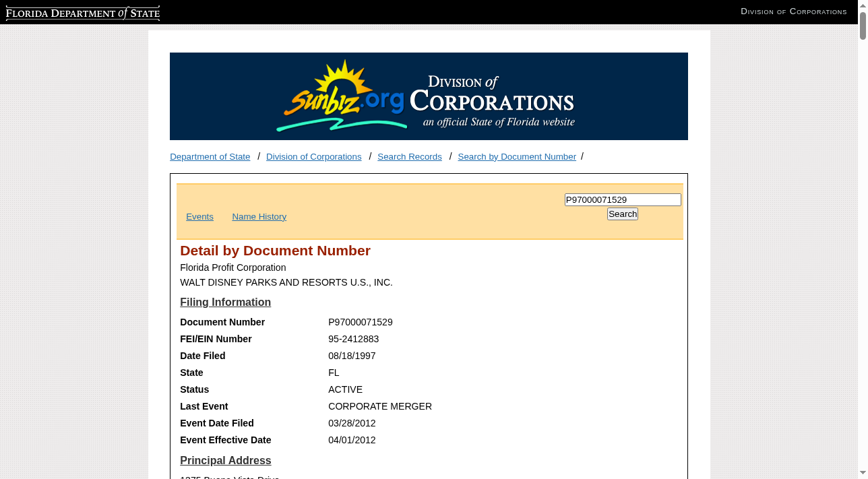The image size is (868, 479).
Task: Click the document number search field
Action: coord(623,200)
